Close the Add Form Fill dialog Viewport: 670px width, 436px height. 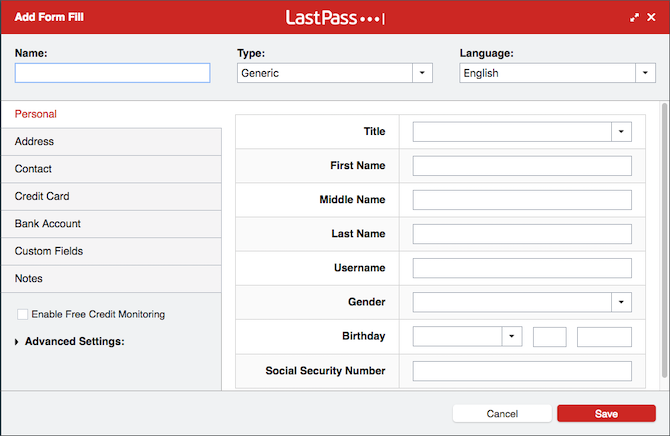click(651, 17)
